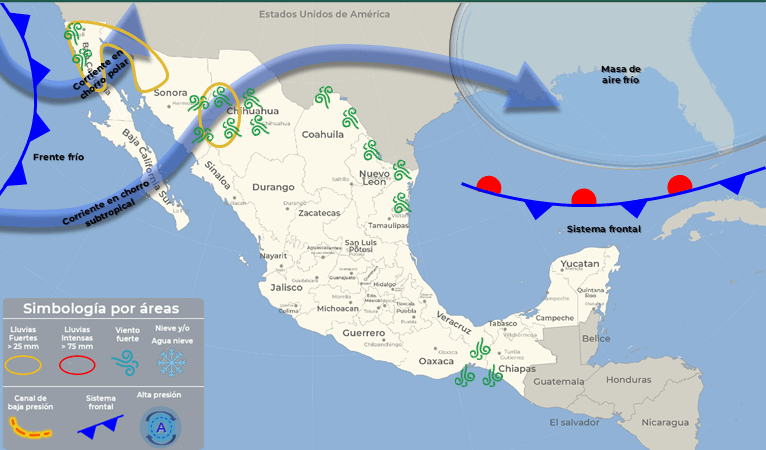Select the Chihuahua state label

252,111
